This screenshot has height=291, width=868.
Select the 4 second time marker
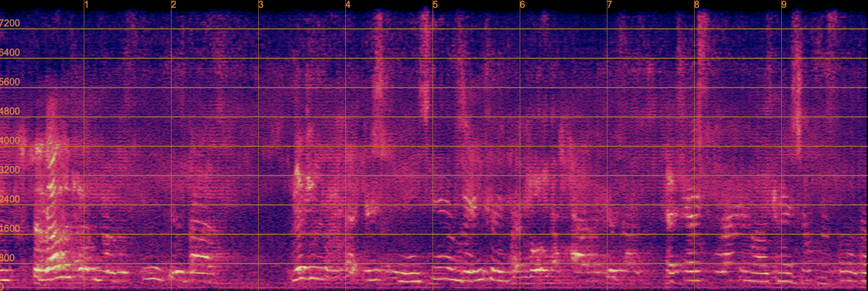click(x=348, y=5)
